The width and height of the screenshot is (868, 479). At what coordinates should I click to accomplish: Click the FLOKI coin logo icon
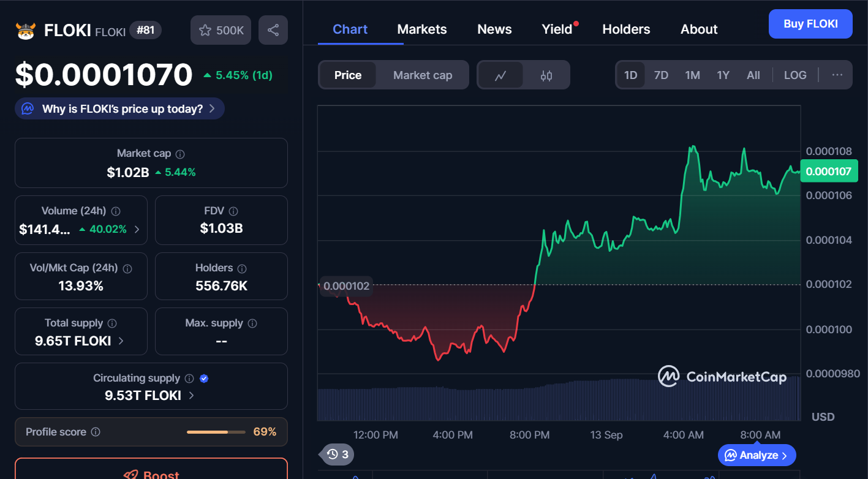click(26, 31)
